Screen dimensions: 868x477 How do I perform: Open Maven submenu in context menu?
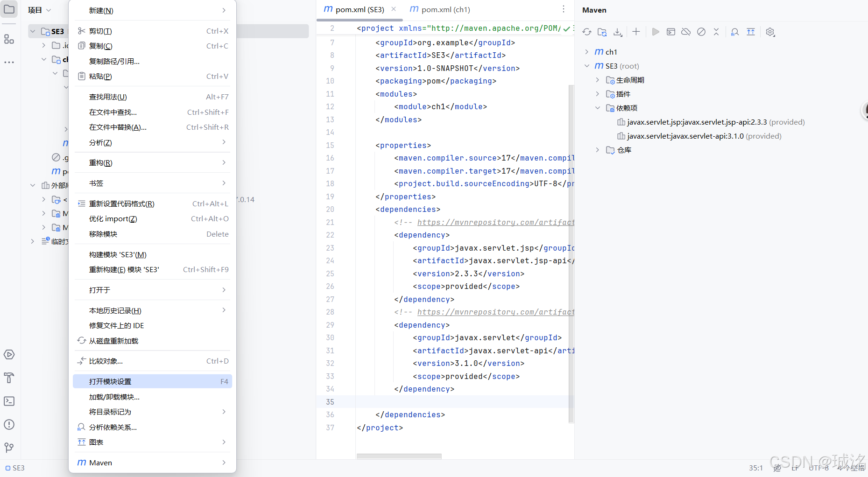tap(152, 463)
